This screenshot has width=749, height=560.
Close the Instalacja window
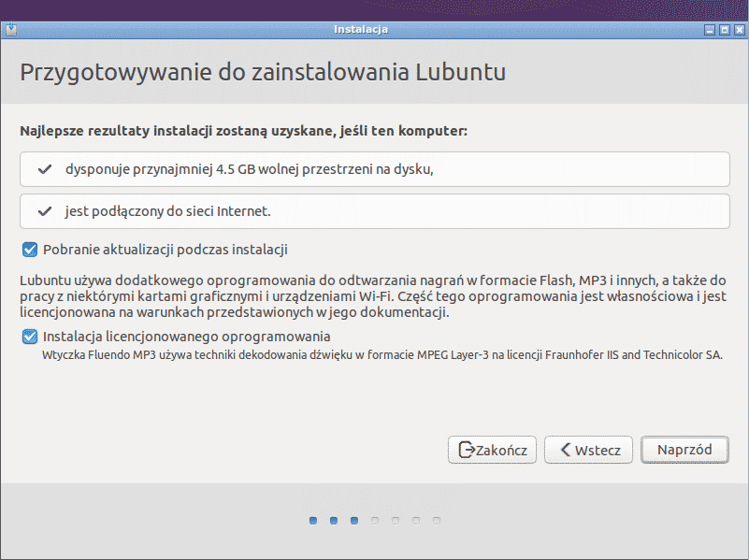coord(739,29)
